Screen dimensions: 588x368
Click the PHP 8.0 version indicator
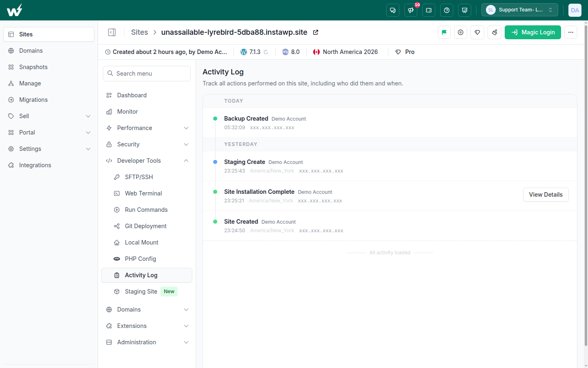coord(291,52)
